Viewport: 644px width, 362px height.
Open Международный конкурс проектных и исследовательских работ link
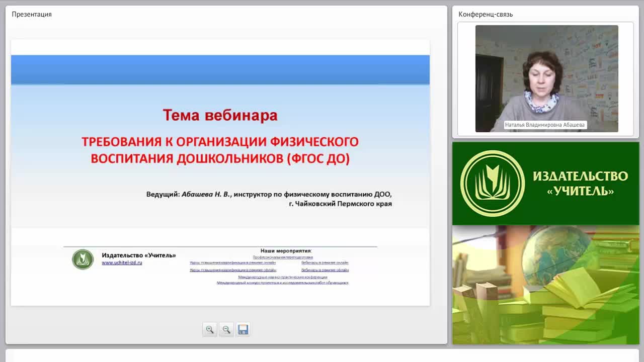(x=283, y=283)
